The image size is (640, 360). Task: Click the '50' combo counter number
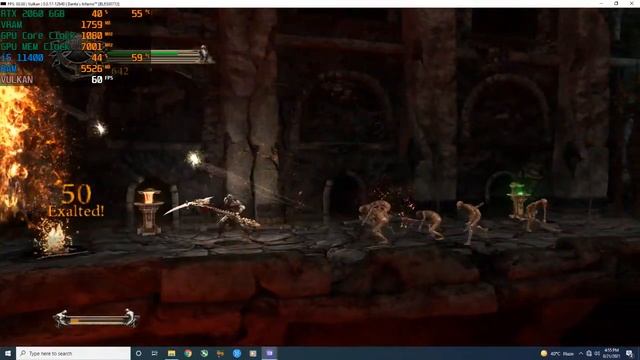[76, 194]
